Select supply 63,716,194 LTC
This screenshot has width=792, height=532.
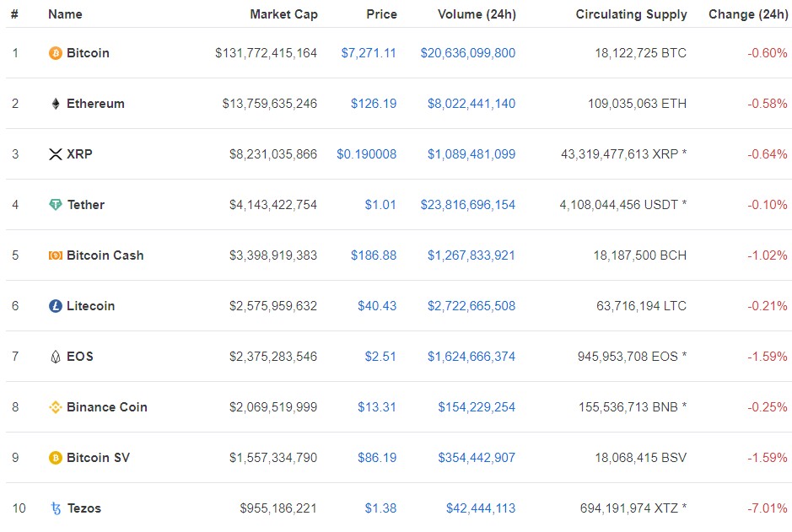click(642, 306)
